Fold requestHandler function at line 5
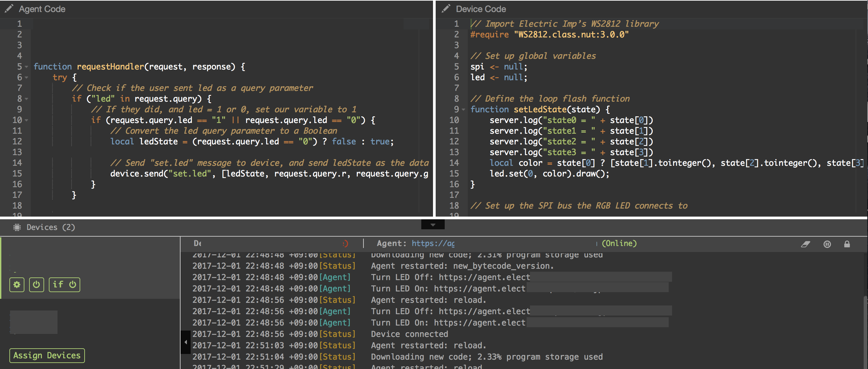Screen dimensions: 868x369 pos(26,67)
